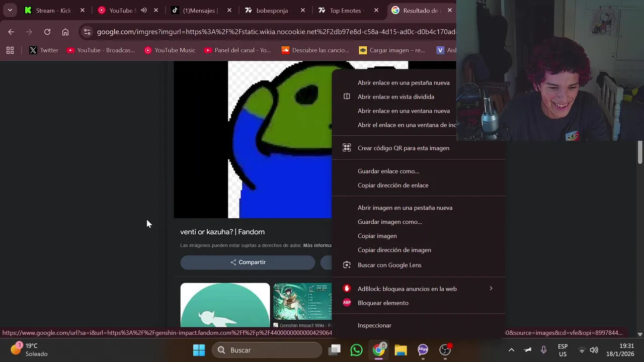Close the bobesponja tab
This screenshot has width=644, height=362.
[x=303, y=10]
